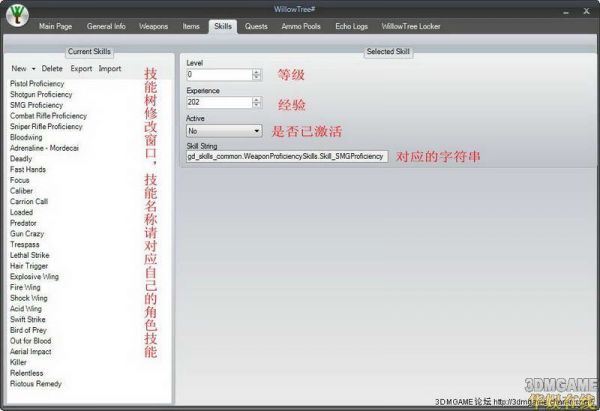
Task: Click the WillowTree tree logo icon
Action: (16, 20)
